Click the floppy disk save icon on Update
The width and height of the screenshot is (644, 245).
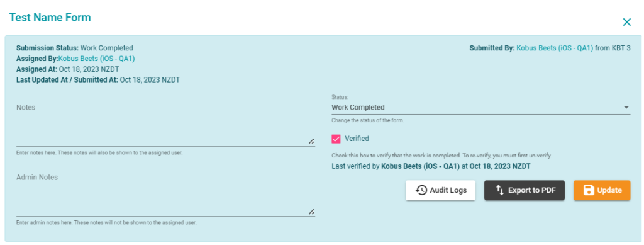(589, 190)
